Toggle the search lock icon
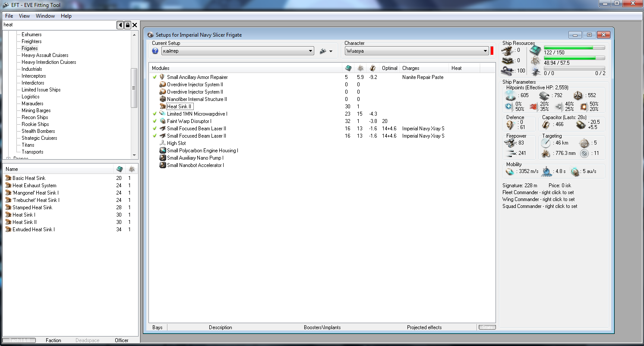Screen dimensions: 644x346 point(127,25)
